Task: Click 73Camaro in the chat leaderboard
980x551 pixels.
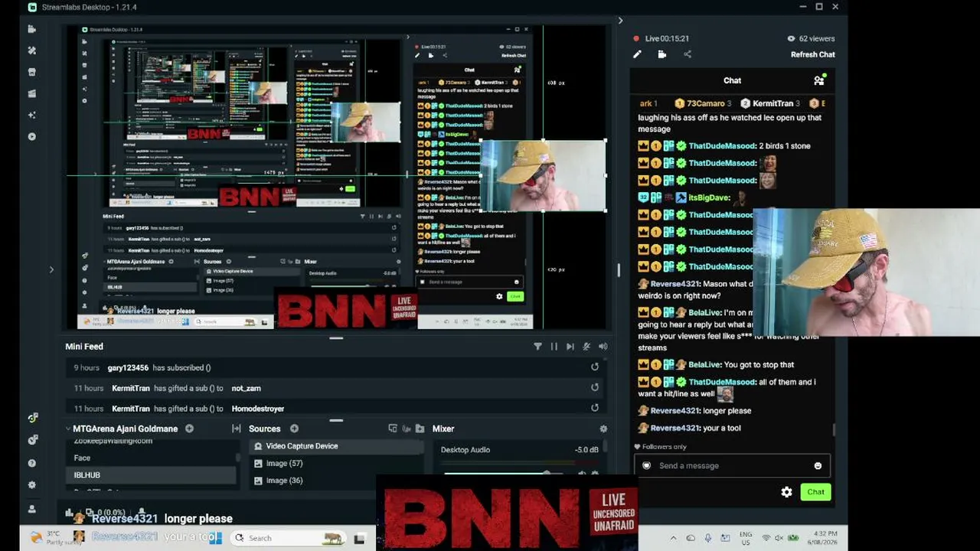Action: point(705,103)
